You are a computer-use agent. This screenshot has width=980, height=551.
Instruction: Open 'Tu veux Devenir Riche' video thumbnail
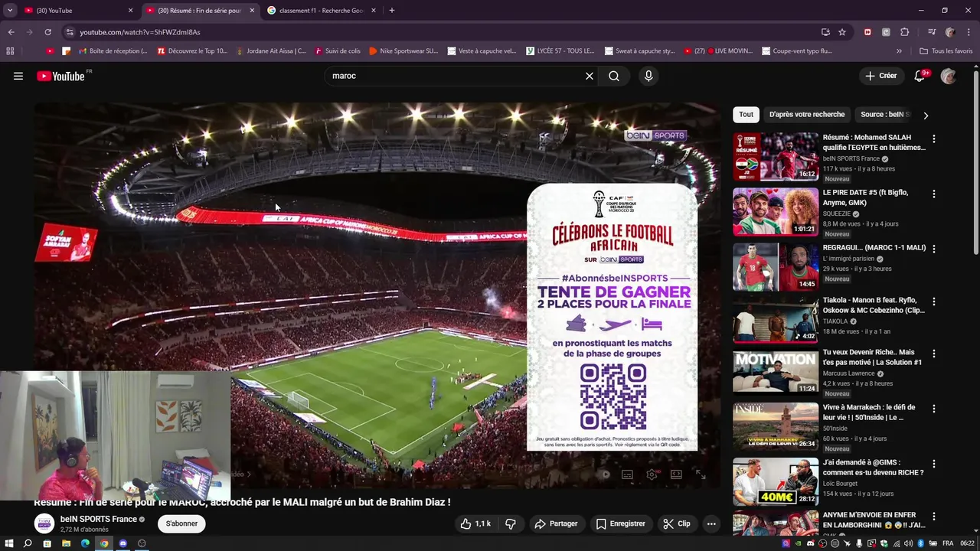[x=776, y=372]
